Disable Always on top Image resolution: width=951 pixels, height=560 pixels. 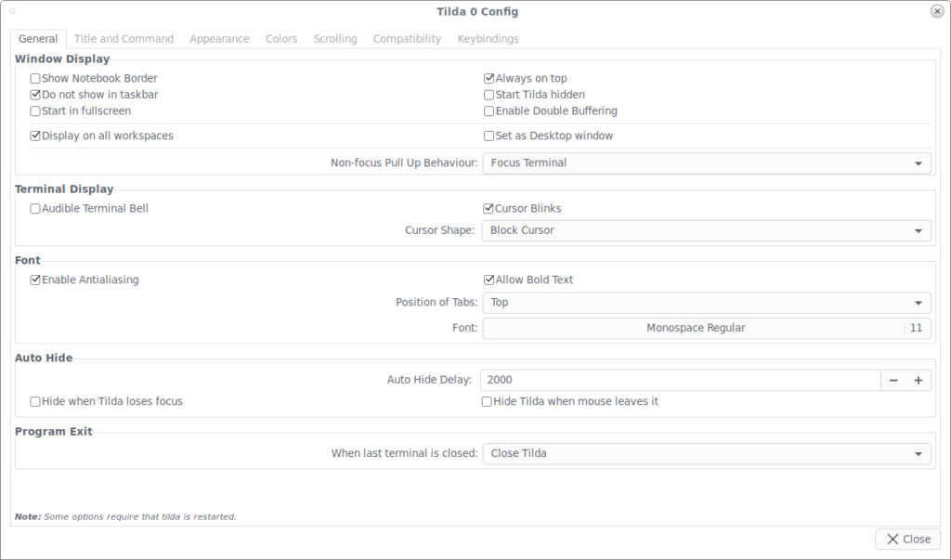pos(489,78)
